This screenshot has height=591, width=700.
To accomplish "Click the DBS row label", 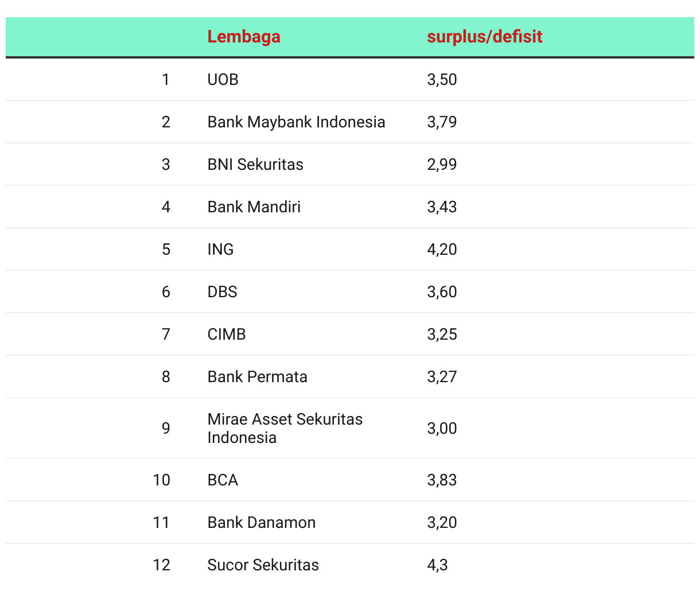I will pyautogui.click(x=222, y=291).
